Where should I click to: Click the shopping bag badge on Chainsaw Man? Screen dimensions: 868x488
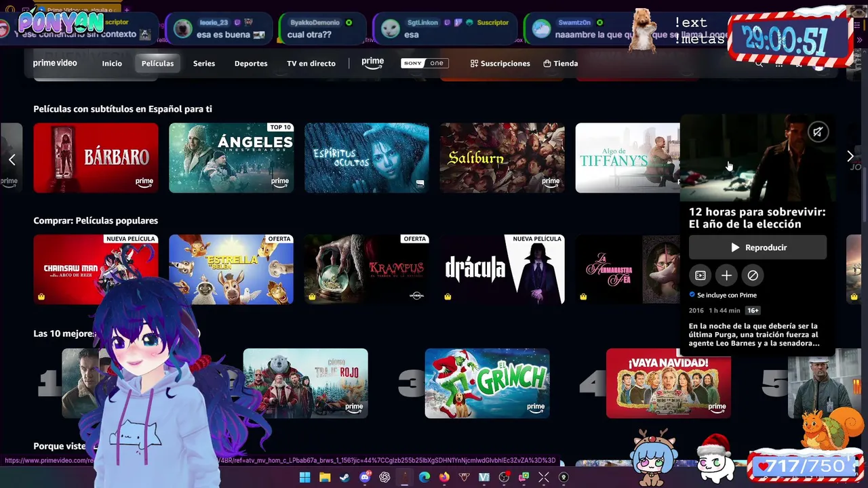coord(41,297)
